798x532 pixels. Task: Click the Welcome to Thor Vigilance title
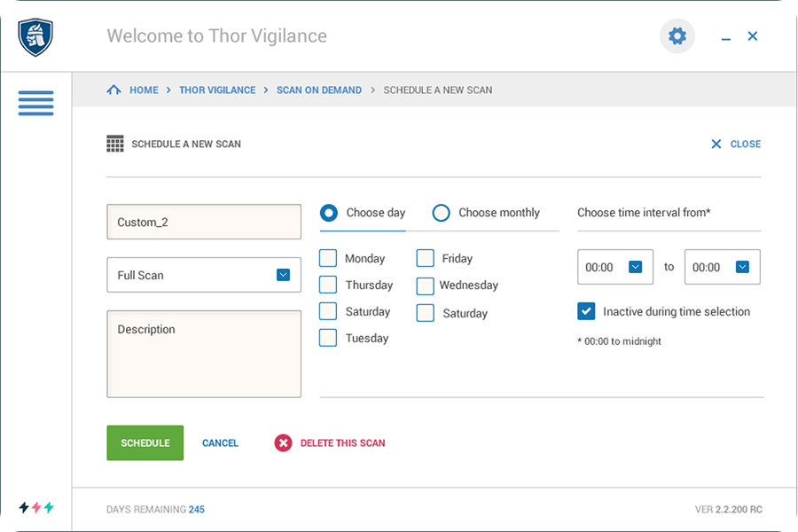point(217,36)
